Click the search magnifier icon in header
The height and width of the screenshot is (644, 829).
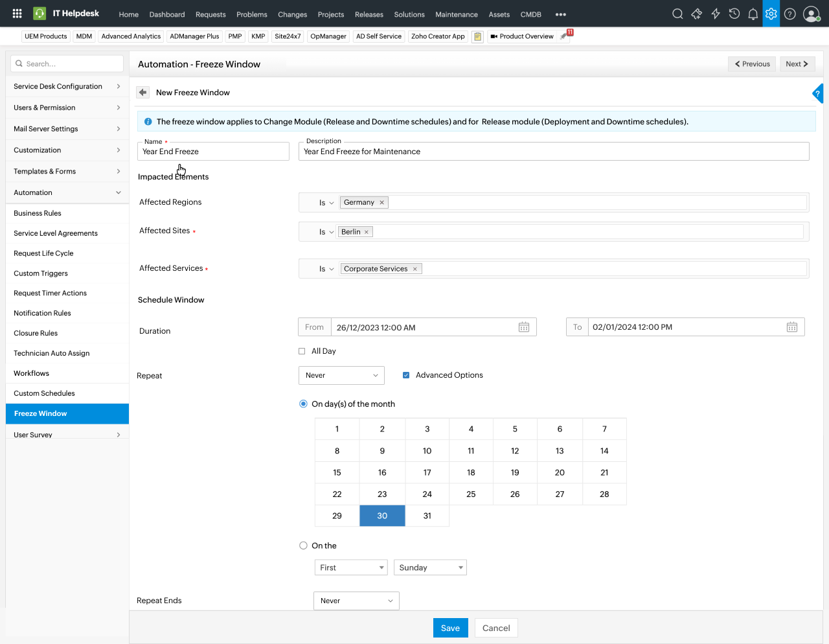coord(677,14)
